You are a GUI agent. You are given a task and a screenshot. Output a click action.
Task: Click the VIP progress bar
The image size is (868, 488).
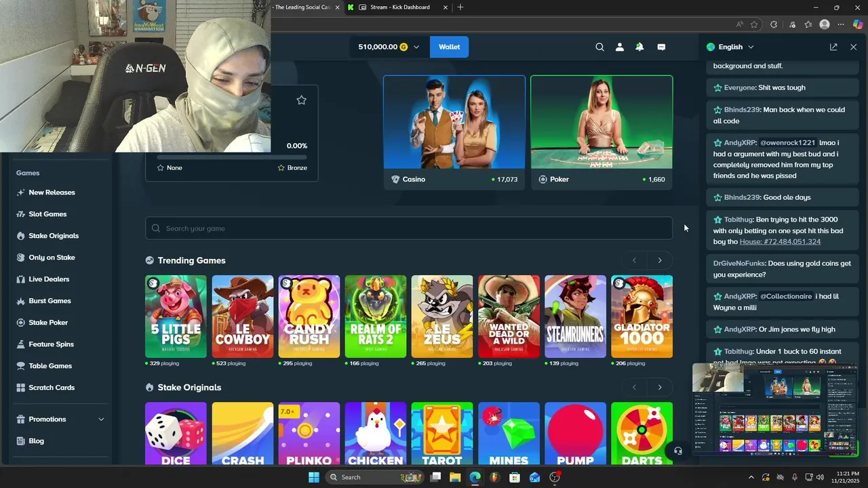coord(231,157)
